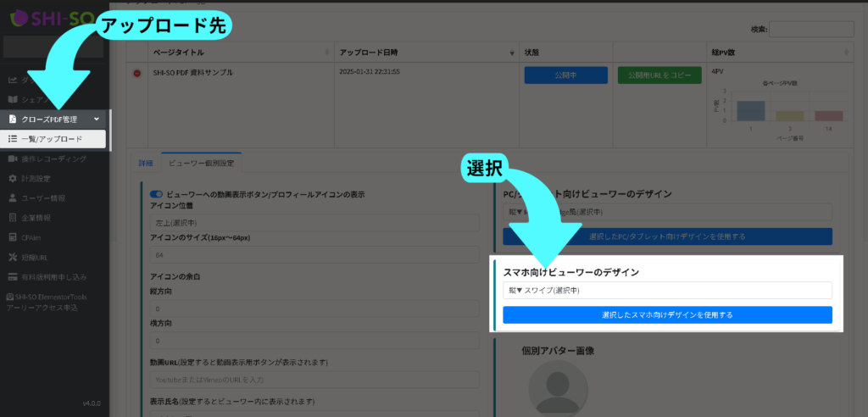
Task: Click the SHI-SO PDF 資料サンプル title cell
Action: pos(193,73)
